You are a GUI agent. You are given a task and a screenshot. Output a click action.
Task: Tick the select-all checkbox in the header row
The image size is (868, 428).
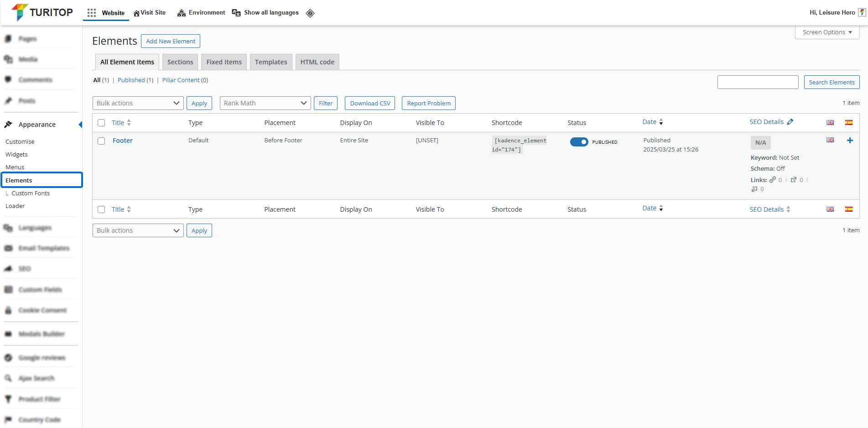click(x=101, y=123)
